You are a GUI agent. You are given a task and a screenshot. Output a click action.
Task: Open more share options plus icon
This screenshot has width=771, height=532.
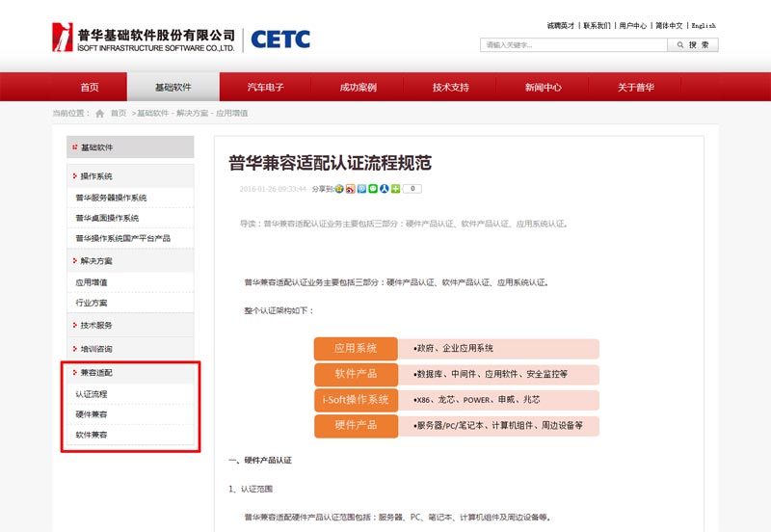point(395,189)
